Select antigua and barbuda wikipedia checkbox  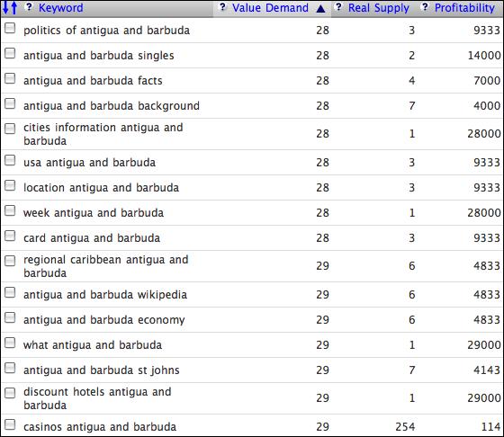click(10, 292)
